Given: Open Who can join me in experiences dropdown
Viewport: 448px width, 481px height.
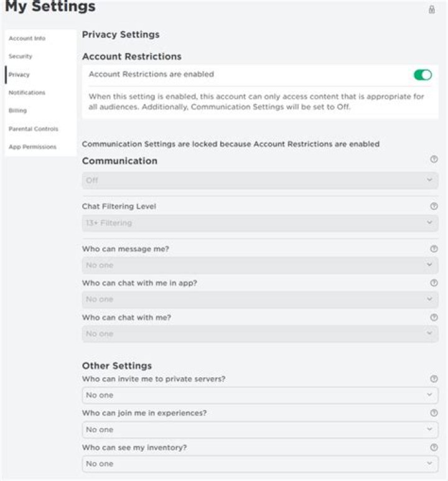Looking at the screenshot, I should pos(259,429).
